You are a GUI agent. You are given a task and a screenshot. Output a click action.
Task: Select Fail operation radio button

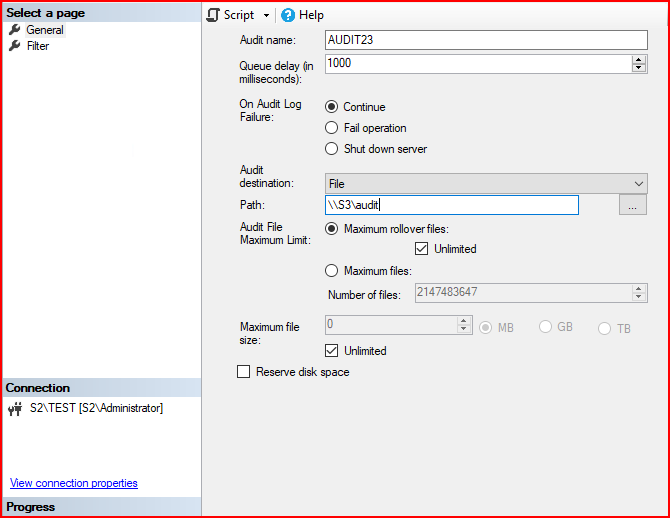pos(332,128)
